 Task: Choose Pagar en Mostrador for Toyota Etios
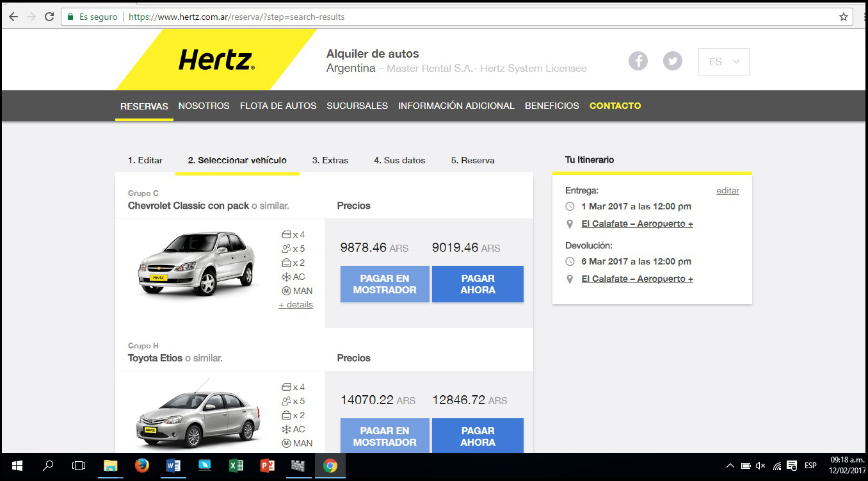(x=385, y=436)
